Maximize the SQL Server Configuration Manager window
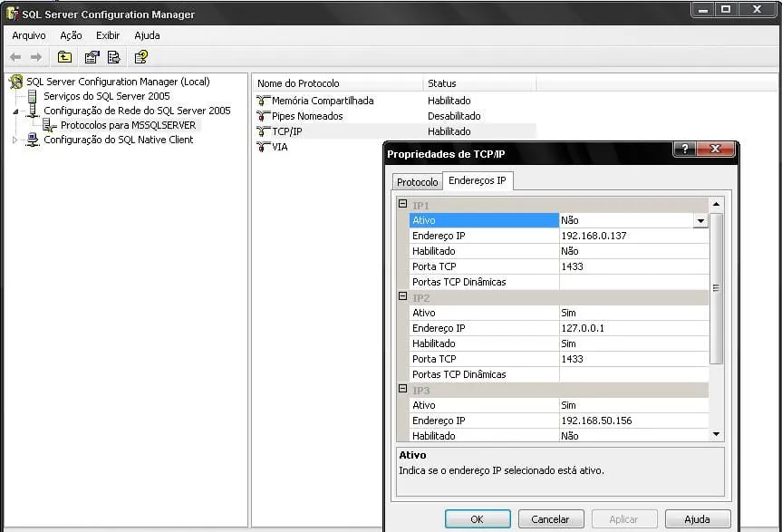 (x=726, y=9)
